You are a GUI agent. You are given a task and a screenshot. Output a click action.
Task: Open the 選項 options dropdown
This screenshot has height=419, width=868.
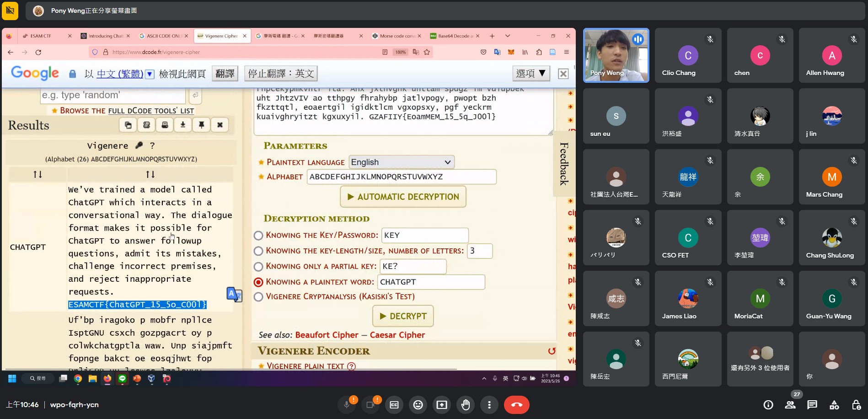point(531,73)
